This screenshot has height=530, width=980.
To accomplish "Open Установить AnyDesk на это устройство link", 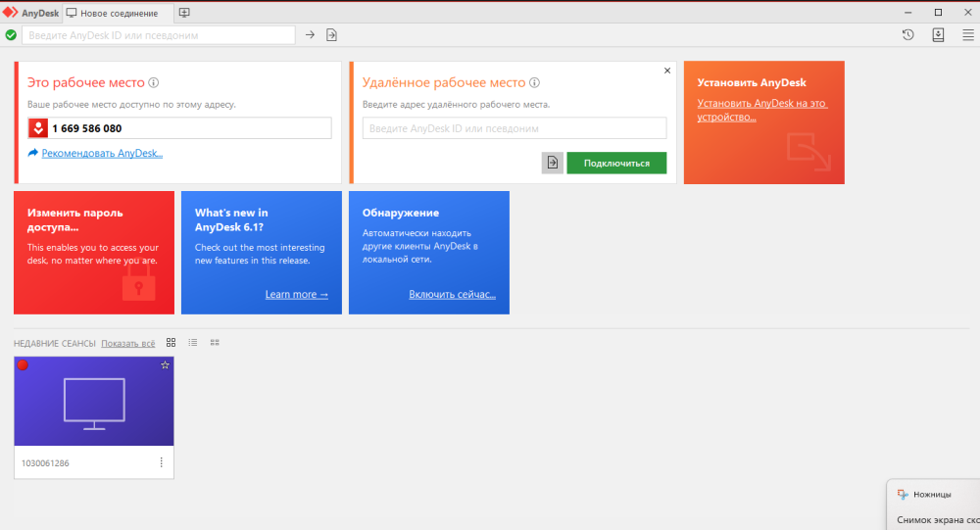I will [x=761, y=110].
